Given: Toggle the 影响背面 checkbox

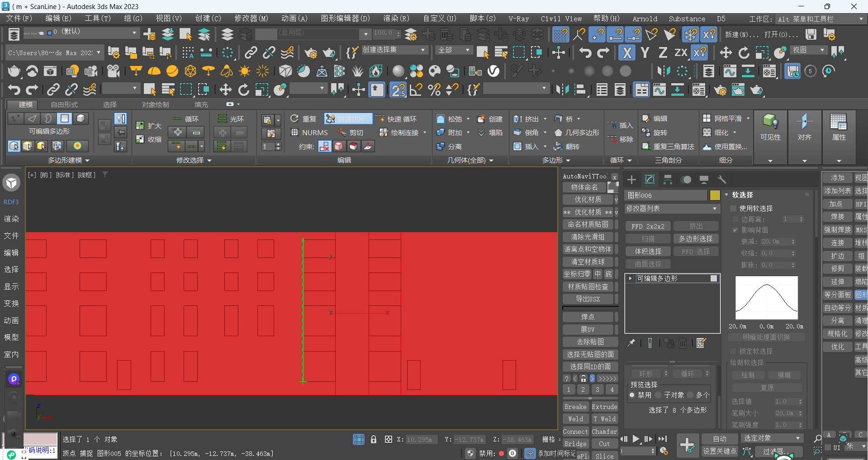Looking at the screenshot, I should point(735,230).
